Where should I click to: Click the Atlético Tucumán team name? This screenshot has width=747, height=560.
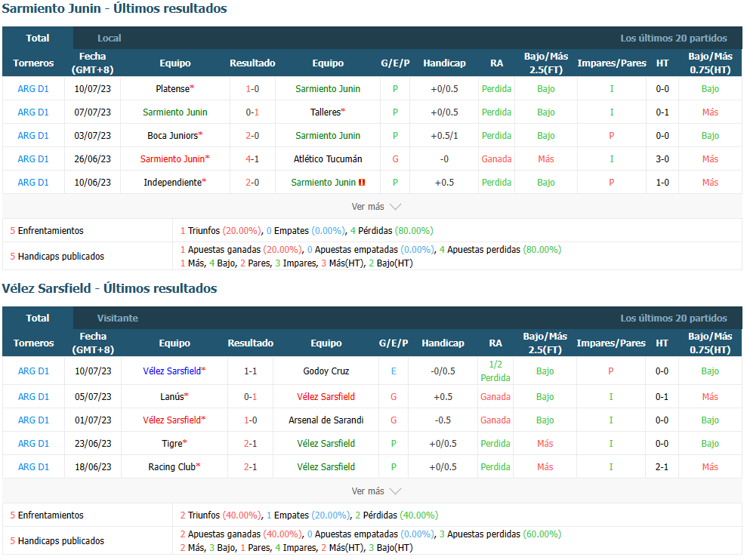pyautogui.click(x=328, y=158)
